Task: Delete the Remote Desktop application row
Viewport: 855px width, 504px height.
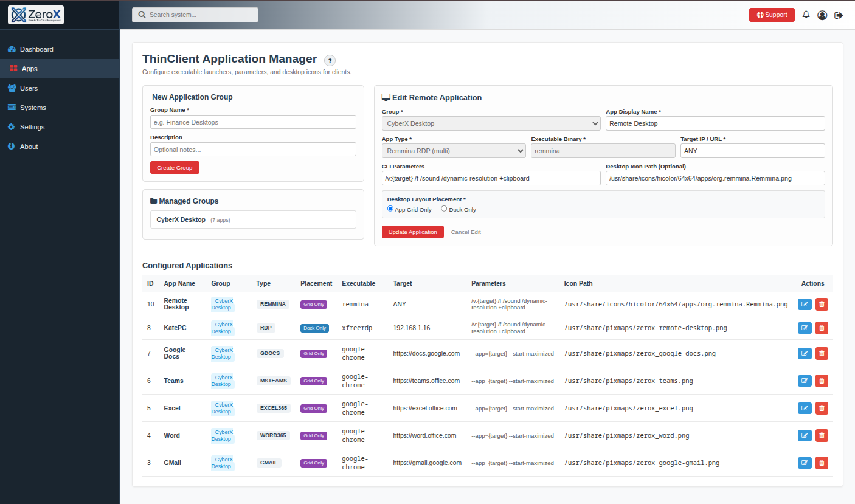Action: [x=822, y=304]
